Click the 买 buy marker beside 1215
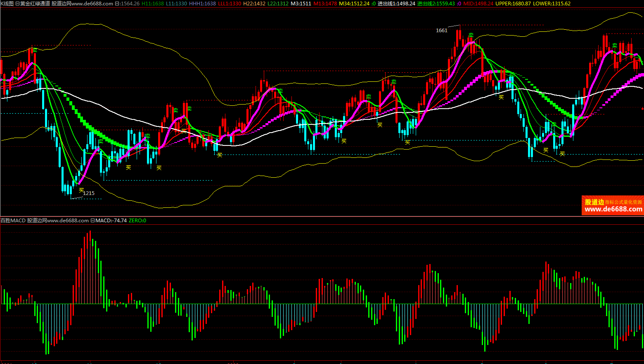This screenshot has width=644, height=364. point(81,190)
